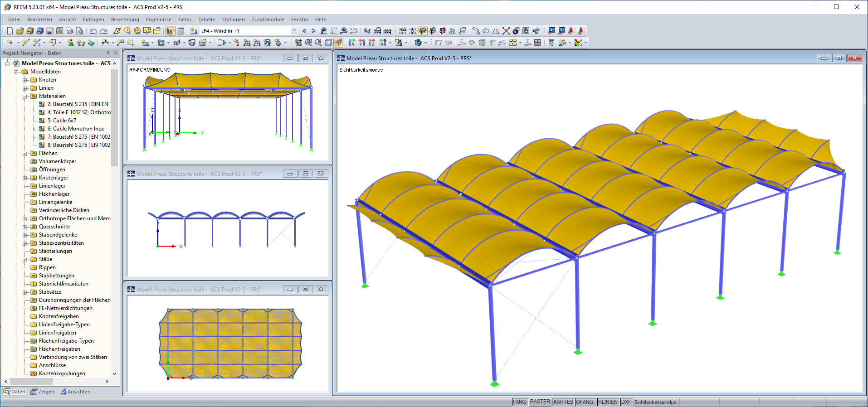This screenshot has height=407, width=868.
Task: Open the Ergebnisse menu
Action: click(x=159, y=19)
